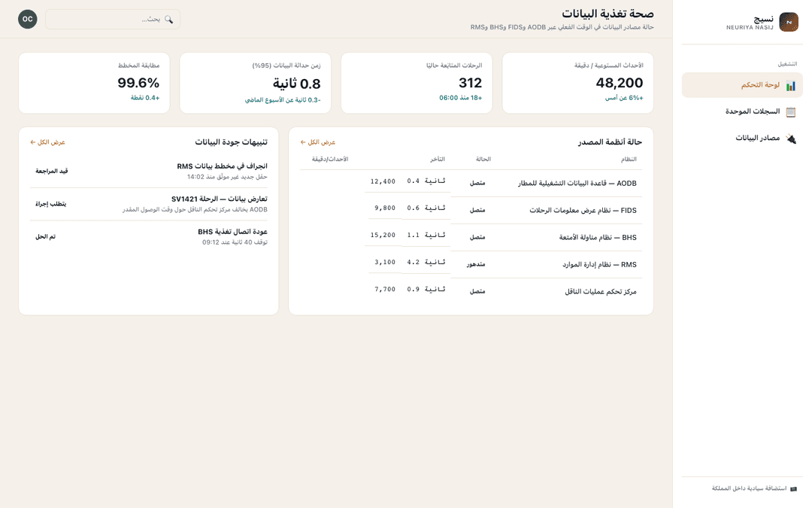Click the FIDS — نظام عرض معلومات الرحلات row name
Image resolution: width=812 pixels, height=508 pixels.
(583, 211)
